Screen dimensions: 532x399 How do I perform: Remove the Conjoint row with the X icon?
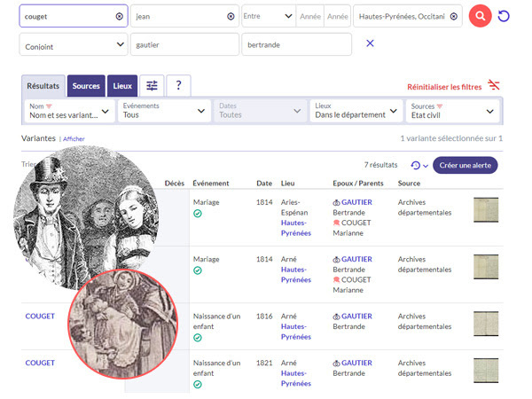[x=370, y=43]
